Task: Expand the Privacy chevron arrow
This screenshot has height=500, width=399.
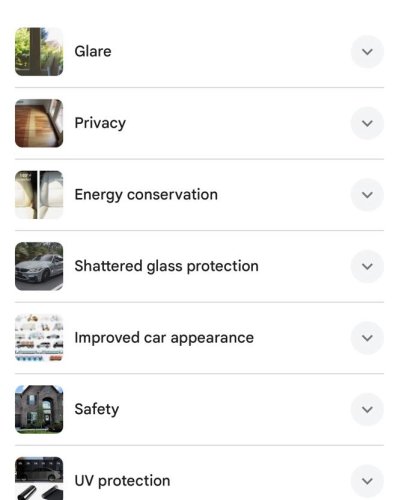Action: click(367, 123)
